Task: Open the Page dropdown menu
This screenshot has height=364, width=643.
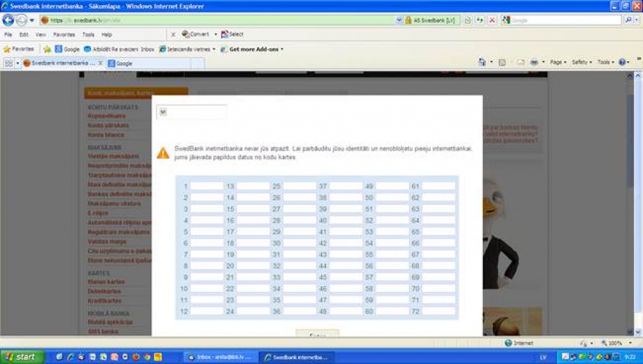Action: [558, 63]
